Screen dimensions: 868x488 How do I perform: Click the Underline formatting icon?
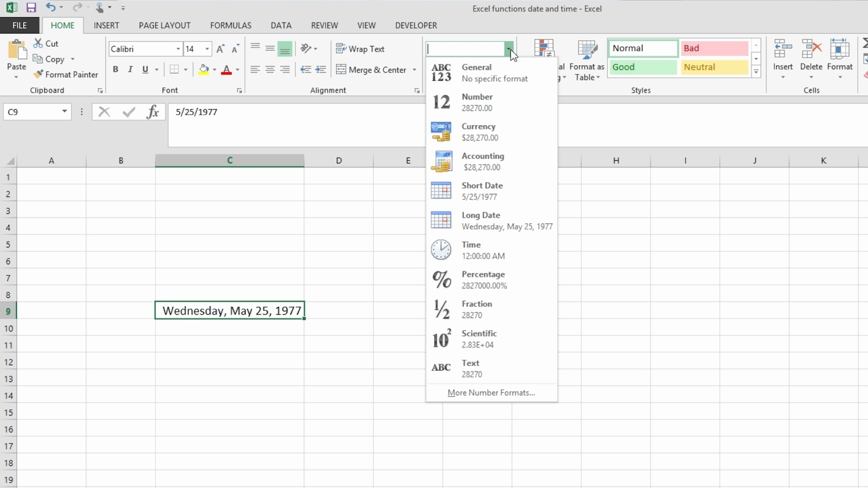145,70
